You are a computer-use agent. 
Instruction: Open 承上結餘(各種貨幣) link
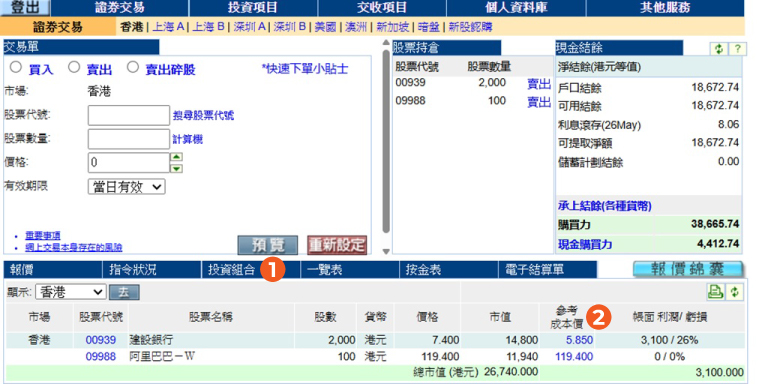pos(605,206)
